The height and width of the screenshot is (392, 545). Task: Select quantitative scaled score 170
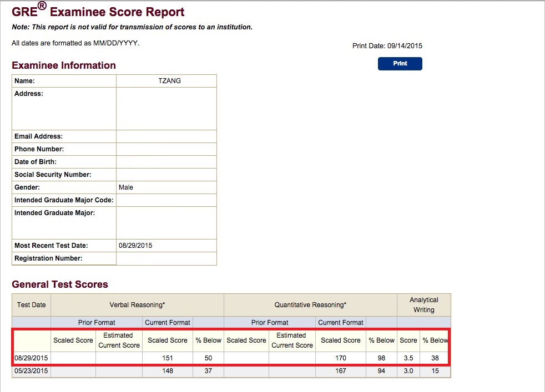(341, 358)
